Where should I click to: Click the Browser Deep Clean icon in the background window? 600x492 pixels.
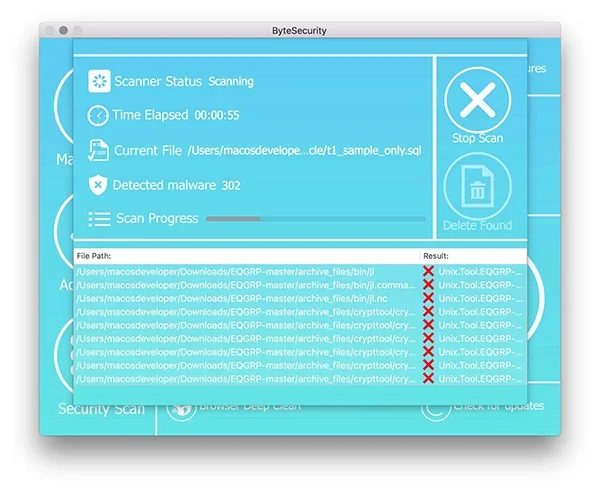(x=181, y=412)
